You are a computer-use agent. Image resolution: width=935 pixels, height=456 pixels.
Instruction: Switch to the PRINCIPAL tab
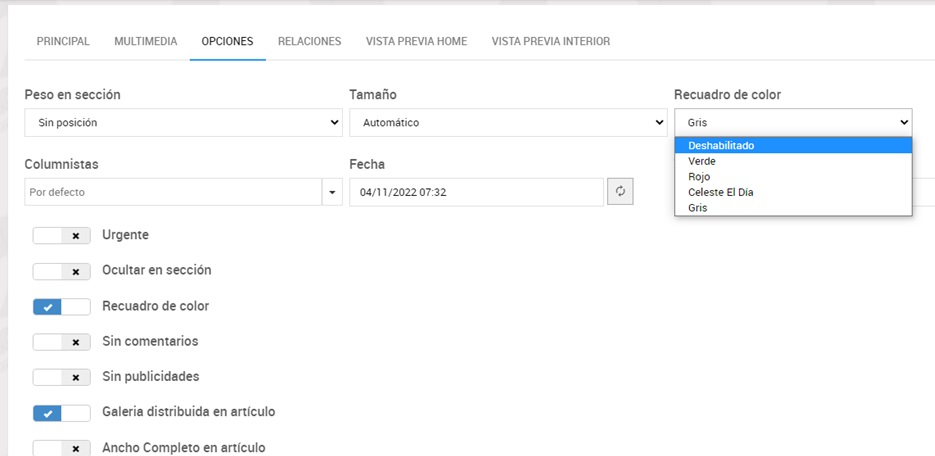63,42
